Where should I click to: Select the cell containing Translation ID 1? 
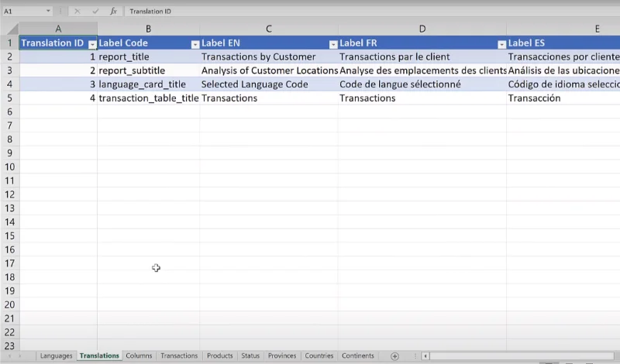(58, 57)
